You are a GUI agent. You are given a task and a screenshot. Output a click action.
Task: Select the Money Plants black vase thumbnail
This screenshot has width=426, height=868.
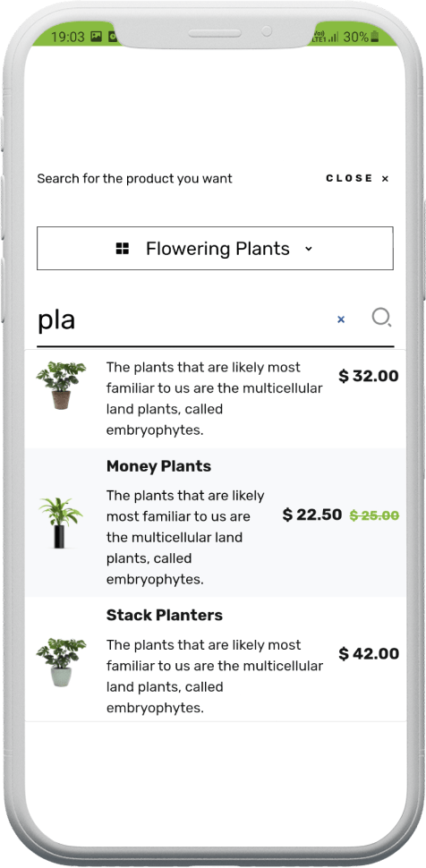coord(61,523)
